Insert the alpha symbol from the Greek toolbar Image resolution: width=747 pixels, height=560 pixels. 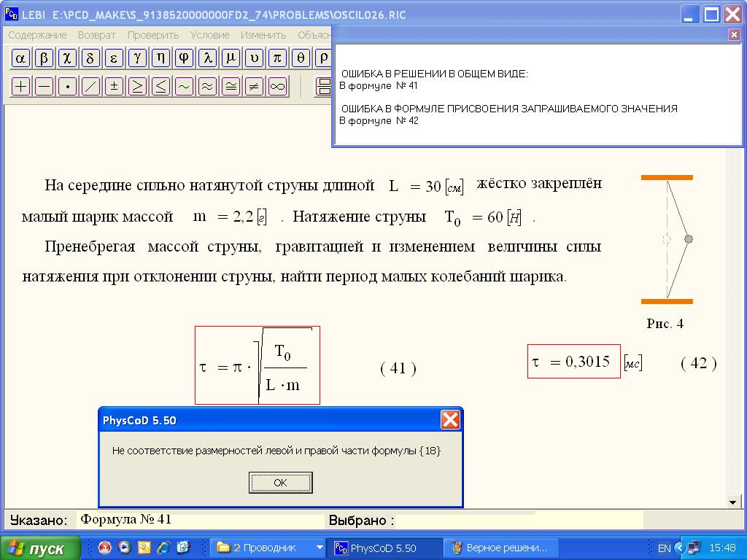coord(21,58)
